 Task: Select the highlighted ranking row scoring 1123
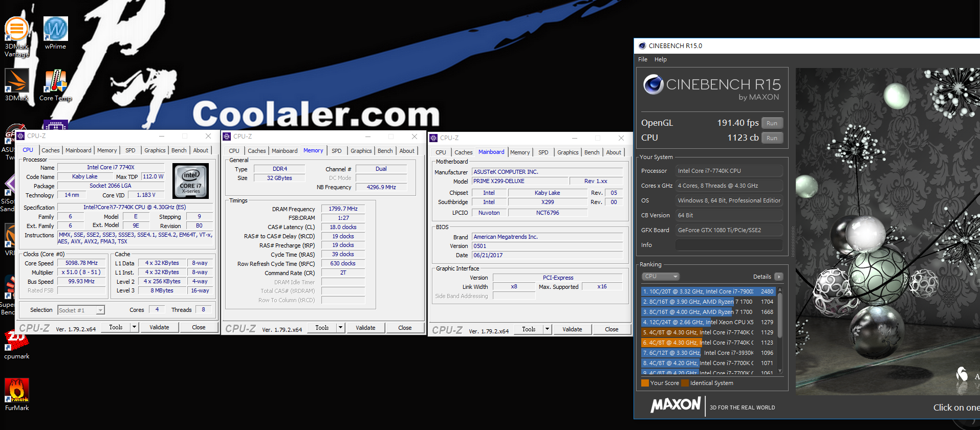coord(708,343)
